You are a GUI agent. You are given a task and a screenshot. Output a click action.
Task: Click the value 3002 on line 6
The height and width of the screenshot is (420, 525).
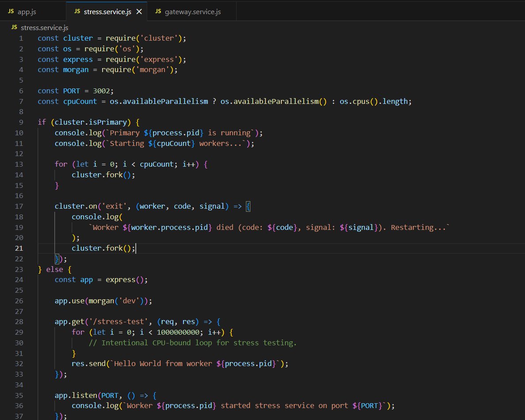coord(101,91)
